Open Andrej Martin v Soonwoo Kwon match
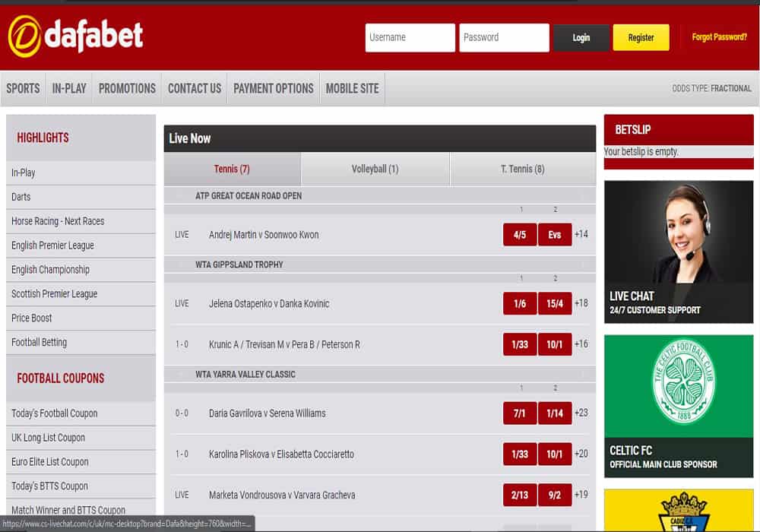The width and height of the screenshot is (760, 532). coord(264,235)
